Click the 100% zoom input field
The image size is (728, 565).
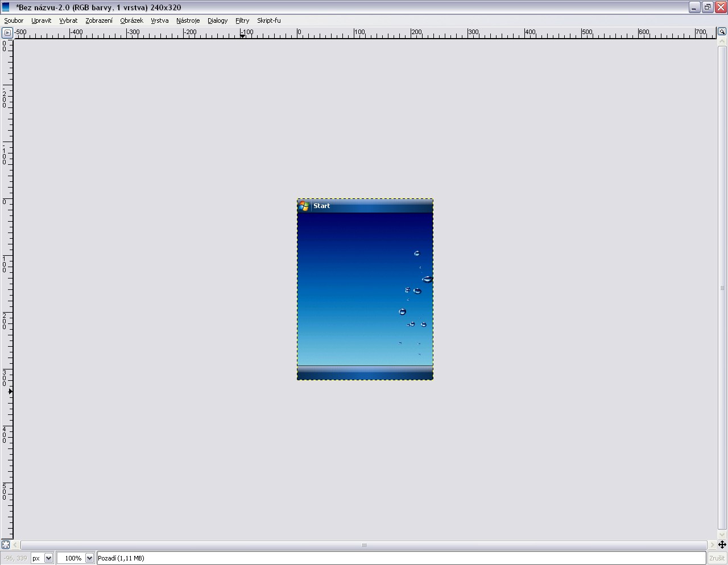(x=71, y=558)
